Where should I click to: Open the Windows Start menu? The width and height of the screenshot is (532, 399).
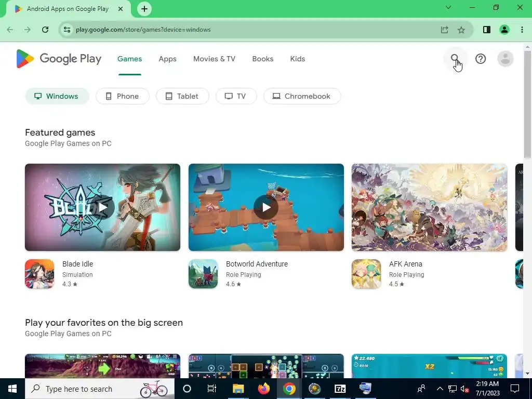(12, 389)
